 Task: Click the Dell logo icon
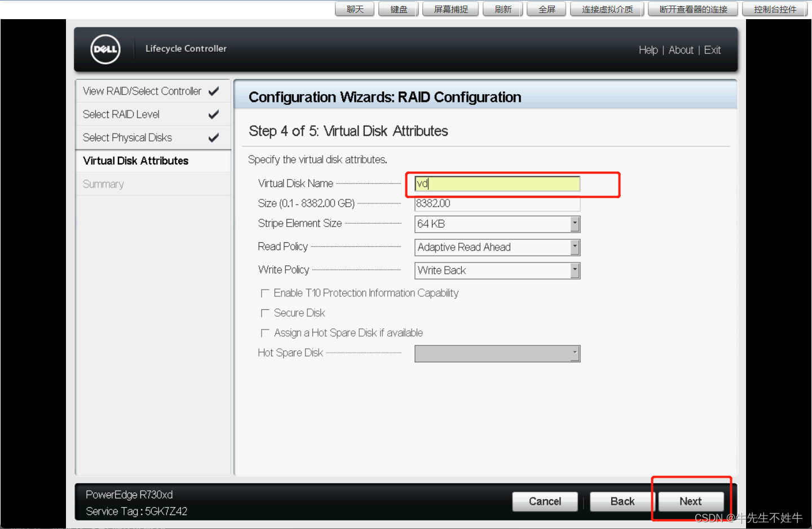pyautogui.click(x=105, y=49)
